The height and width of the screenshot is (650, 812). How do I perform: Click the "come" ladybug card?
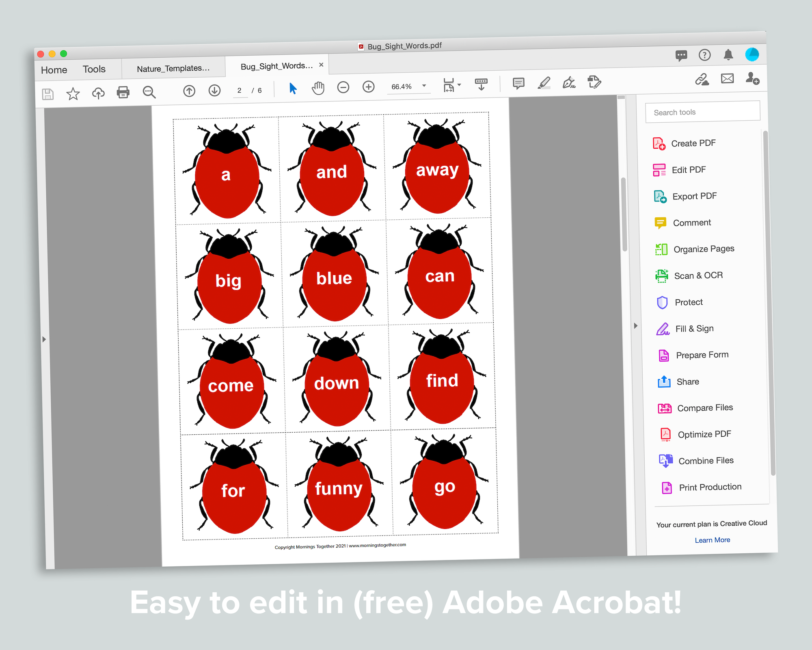(231, 381)
